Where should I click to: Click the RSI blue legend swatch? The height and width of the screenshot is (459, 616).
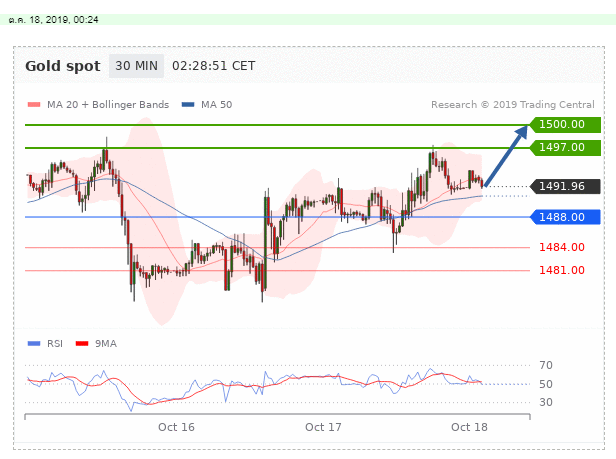tap(34, 343)
